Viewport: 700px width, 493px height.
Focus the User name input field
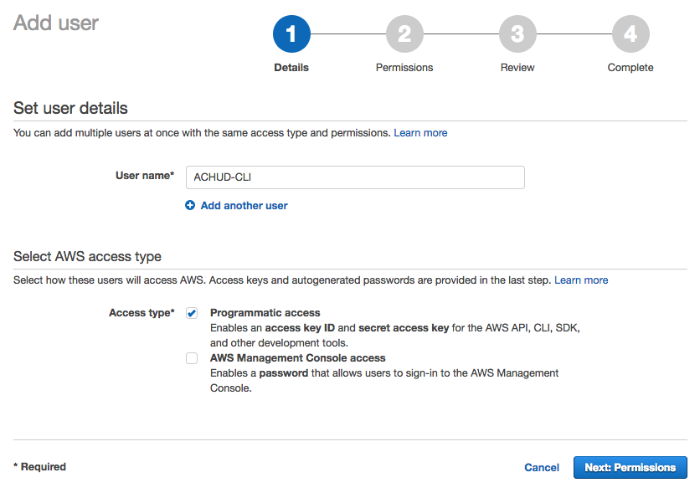click(355, 177)
